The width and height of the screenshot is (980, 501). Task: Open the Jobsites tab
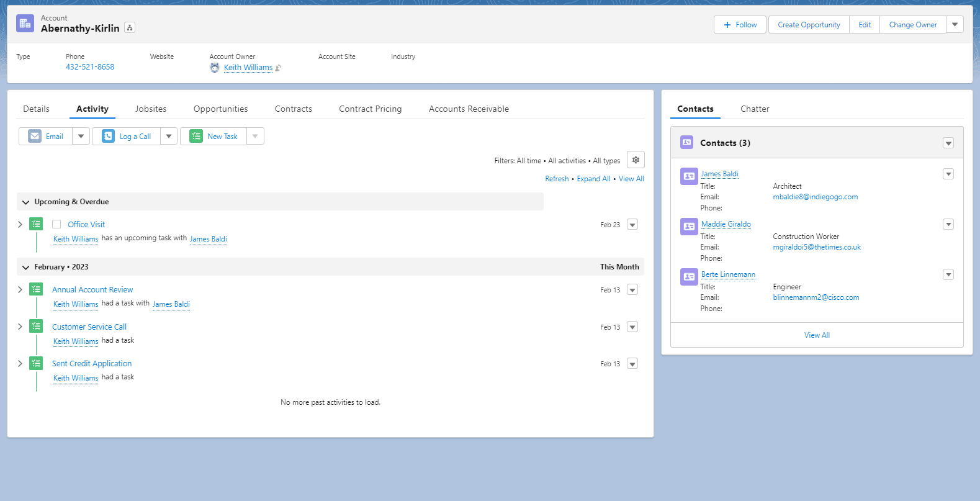coord(151,109)
